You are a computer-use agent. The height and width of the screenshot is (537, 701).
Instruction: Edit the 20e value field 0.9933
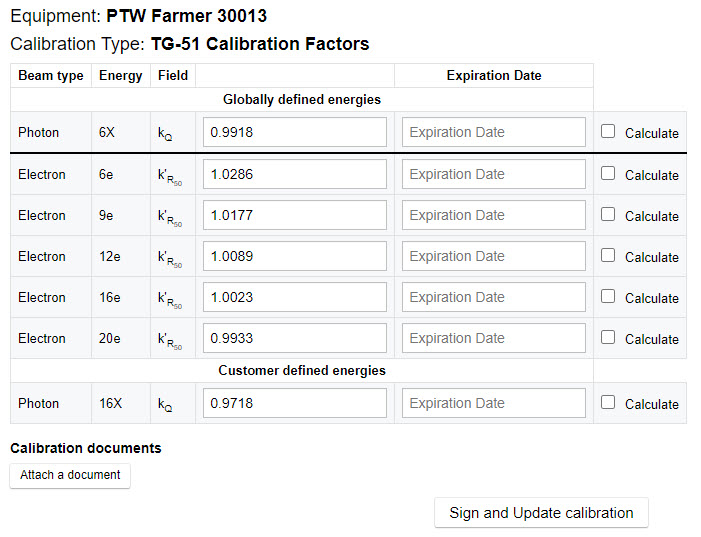tap(295, 338)
